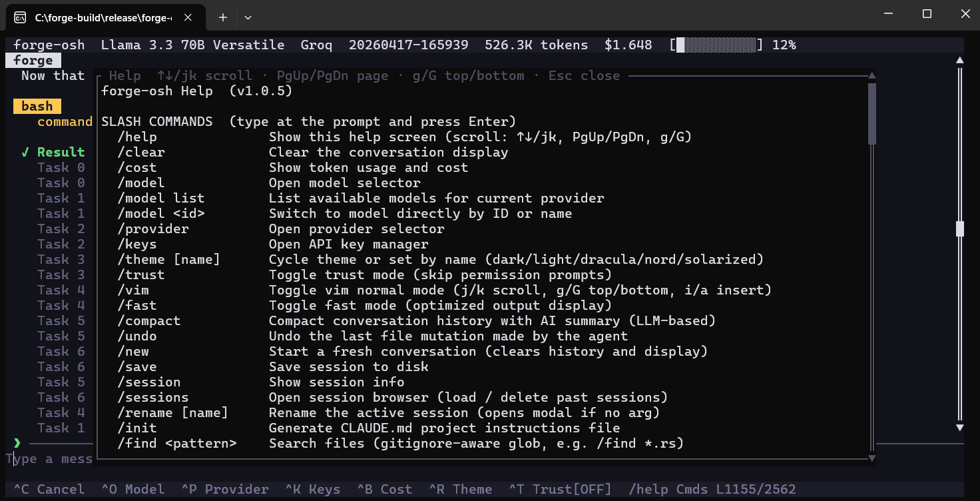Click the Groq provider label
Screen dimensions: 980x501
tap(317, 45)
